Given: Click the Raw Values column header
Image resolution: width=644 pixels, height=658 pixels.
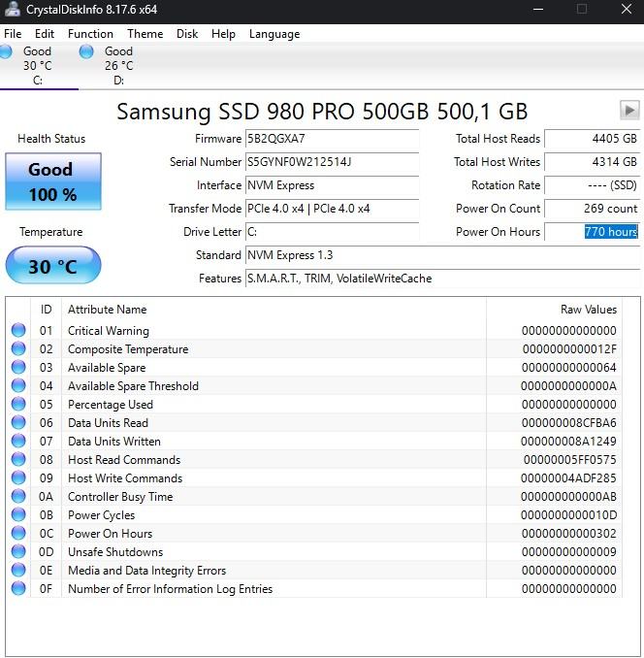Looking at the screenshot, I should [x=588, y=310].
